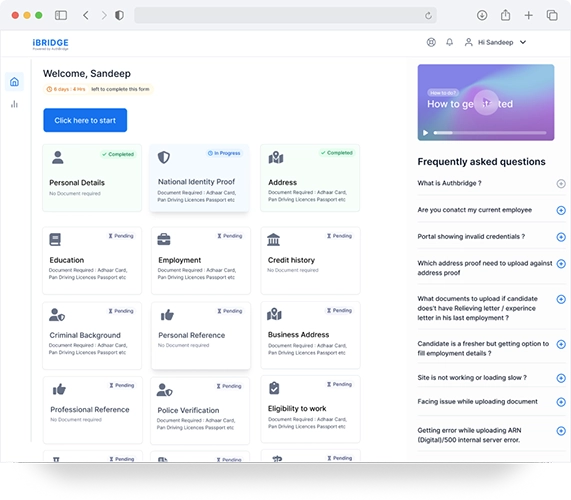Show the Safari sidebar panel icon
The width and height of the screenshot is (571, 500).
click(x=61, y=15)
